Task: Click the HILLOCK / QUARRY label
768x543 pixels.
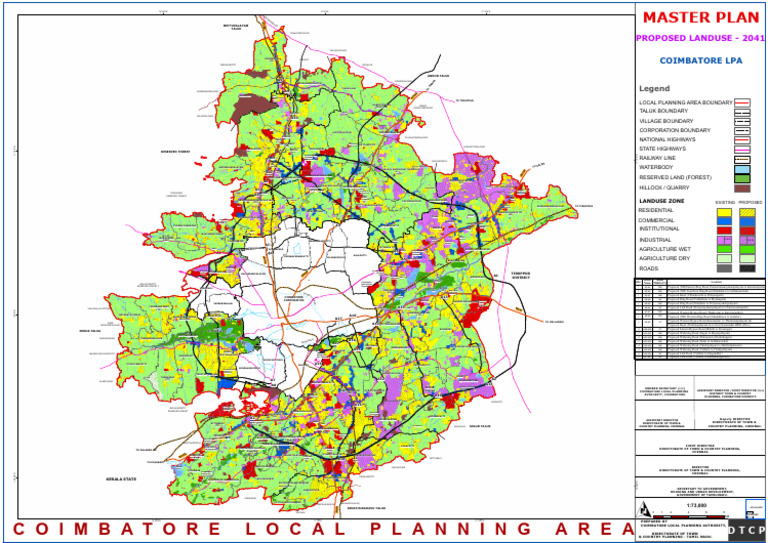Action: pyautogui.click(x=664, y=188)
